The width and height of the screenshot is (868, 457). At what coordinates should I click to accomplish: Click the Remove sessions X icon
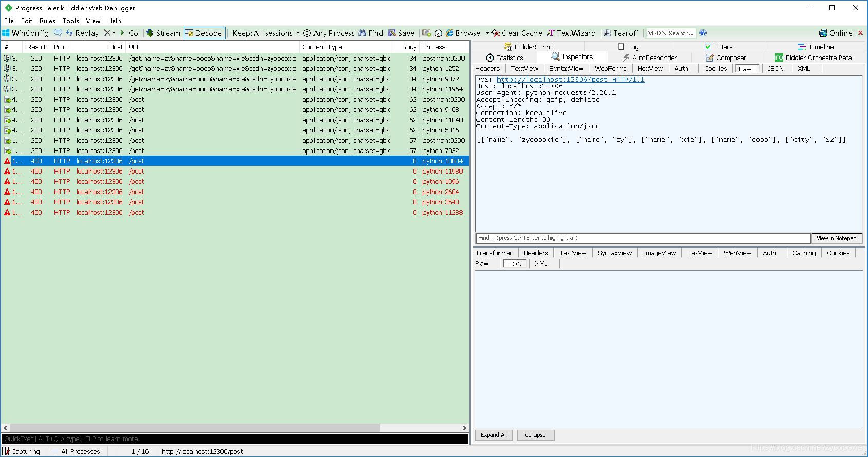pos(107,33)
